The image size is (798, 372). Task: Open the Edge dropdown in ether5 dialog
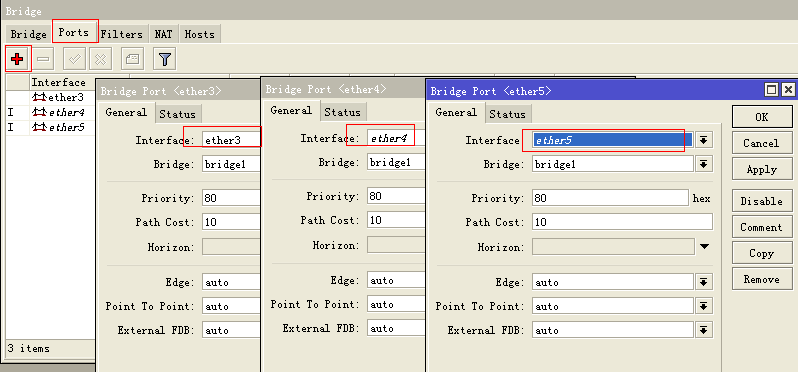[x=703, y=282]
